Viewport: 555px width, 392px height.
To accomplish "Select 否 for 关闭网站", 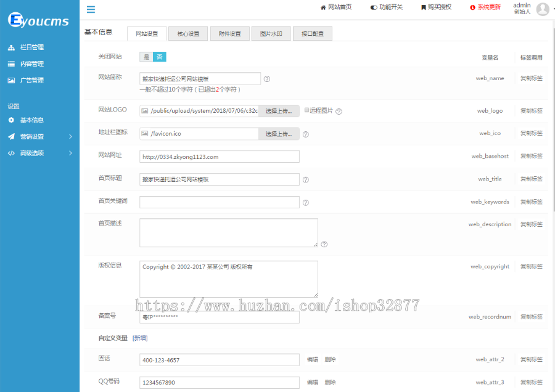I will pyautogui.click(x=160, y=57).
